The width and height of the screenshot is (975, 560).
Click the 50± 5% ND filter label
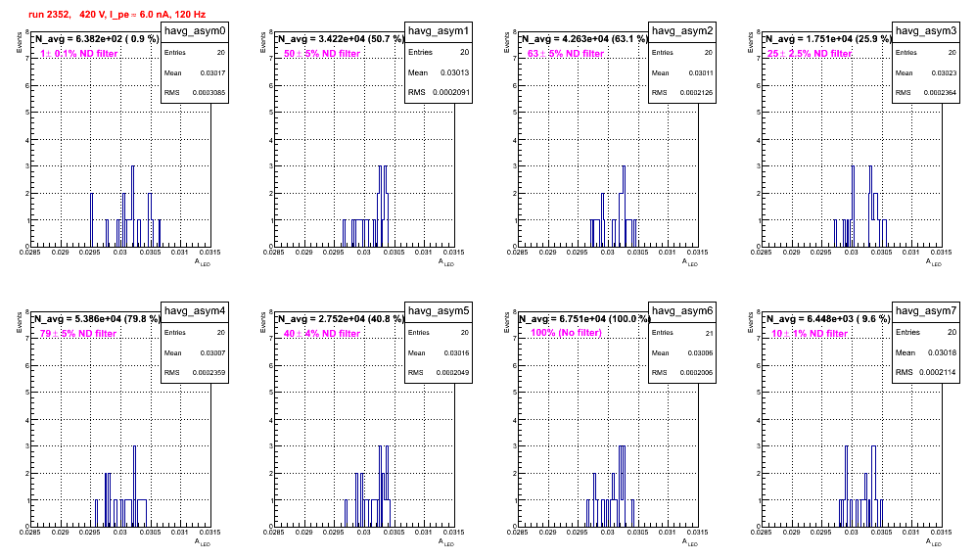322,54
